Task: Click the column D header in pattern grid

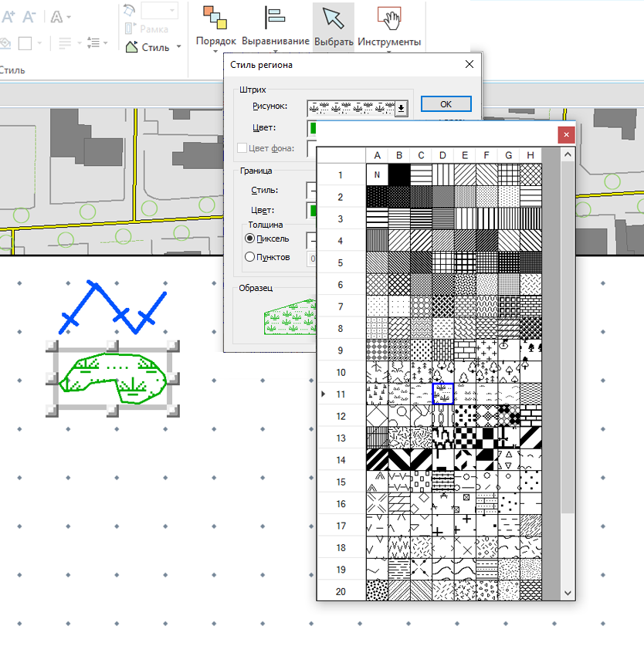Action: coord(442,156)
